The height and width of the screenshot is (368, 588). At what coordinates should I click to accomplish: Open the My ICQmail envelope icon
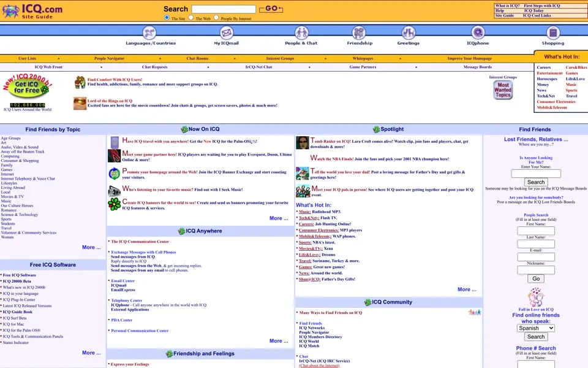point(226,33)
